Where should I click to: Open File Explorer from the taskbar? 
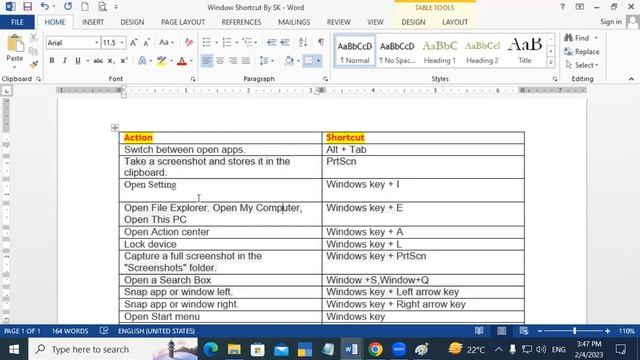pyautogui.click(x=234, y=349)
